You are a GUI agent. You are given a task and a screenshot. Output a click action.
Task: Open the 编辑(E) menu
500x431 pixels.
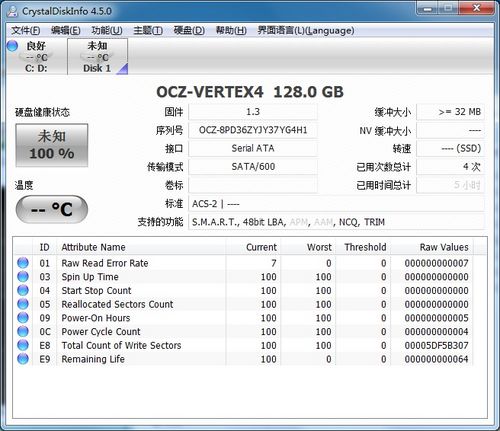66,30
